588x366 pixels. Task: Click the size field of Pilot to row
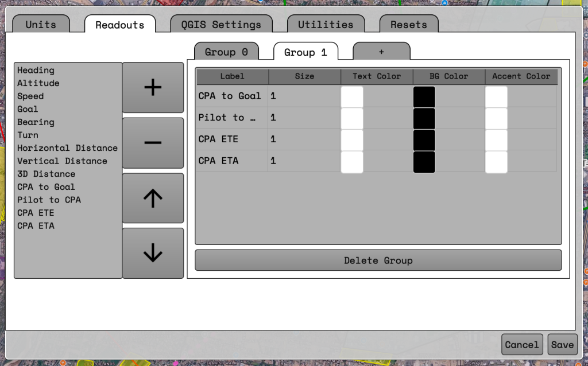pos(304,118)
